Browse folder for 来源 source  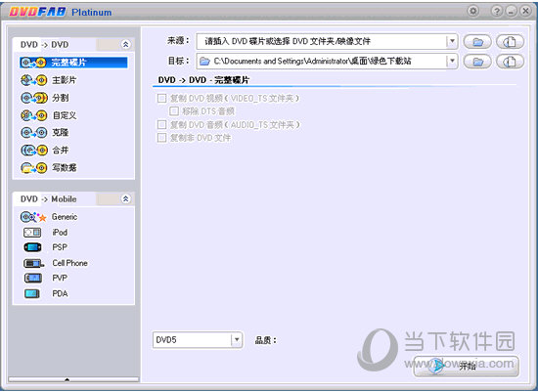[x=477, y=42]
